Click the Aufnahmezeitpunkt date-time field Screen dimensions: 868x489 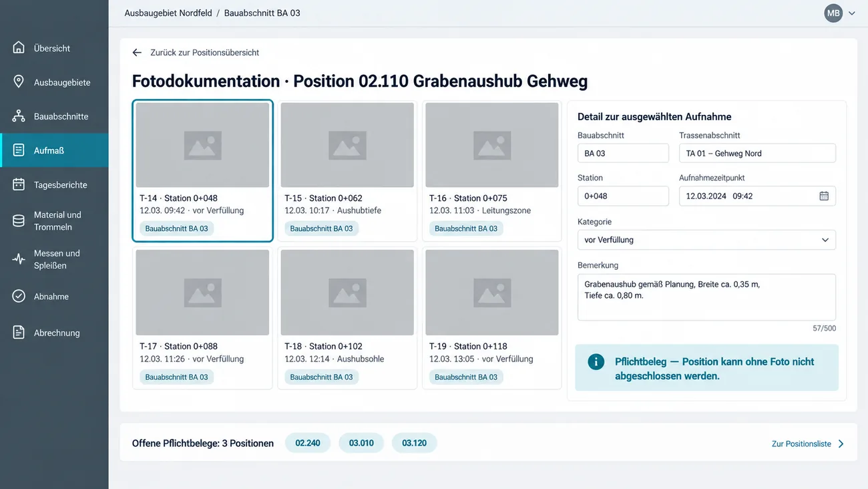(757, 196)
